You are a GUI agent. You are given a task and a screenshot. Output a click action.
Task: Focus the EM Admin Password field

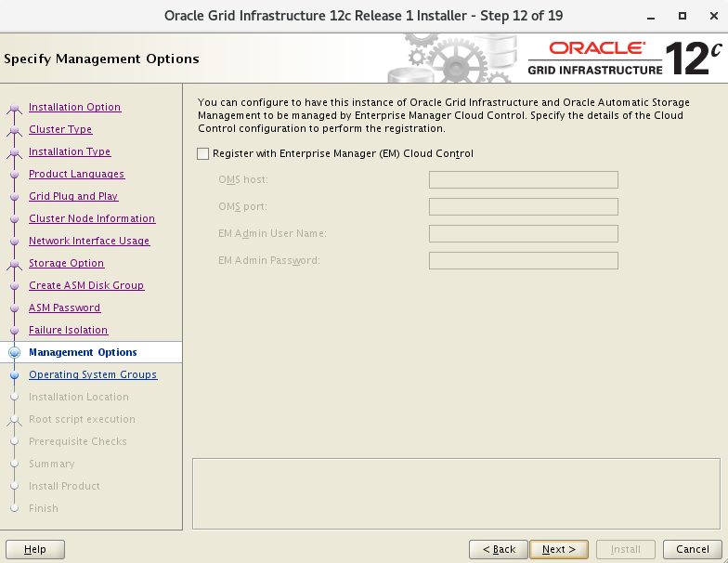(524, 260)
